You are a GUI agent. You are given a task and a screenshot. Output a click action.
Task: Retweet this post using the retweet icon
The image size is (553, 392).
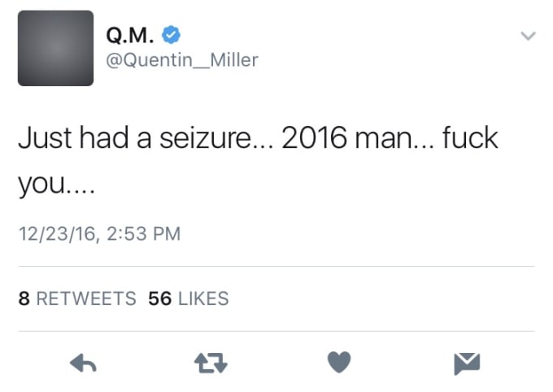(211, 363)
